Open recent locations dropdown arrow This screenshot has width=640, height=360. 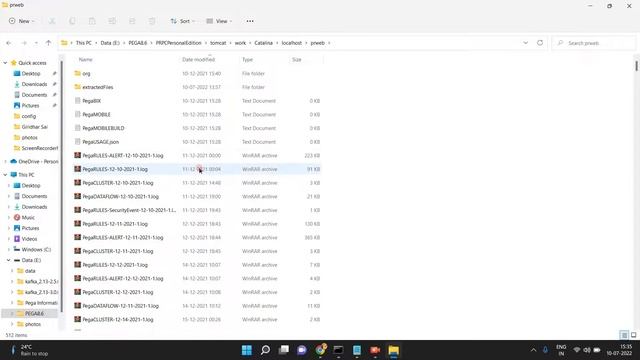[x=36, y=43]
